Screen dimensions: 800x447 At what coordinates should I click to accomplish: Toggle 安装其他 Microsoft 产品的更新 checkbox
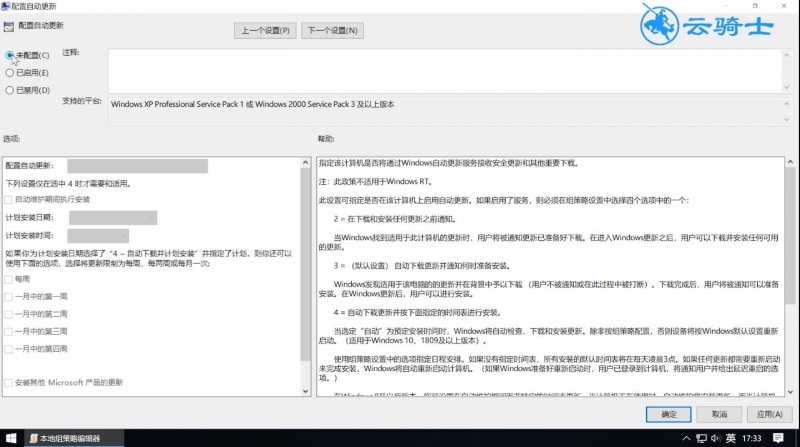click(x=9, y=383)
